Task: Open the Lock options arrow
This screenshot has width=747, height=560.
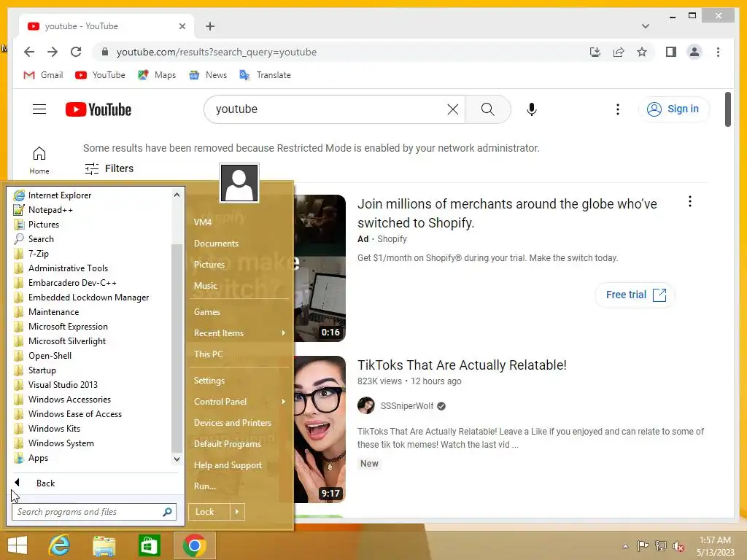Action: [237, 512]
